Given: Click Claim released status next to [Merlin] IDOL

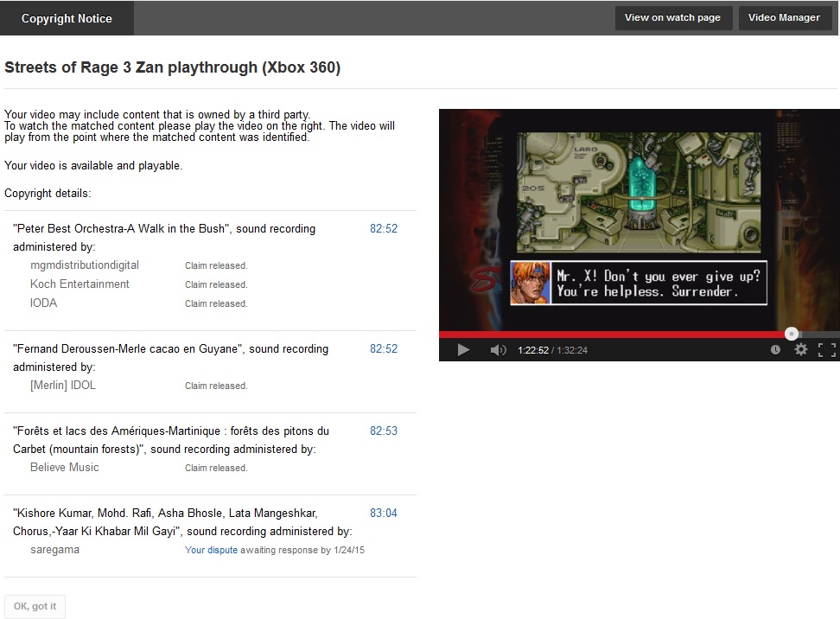Looking at the screenshot, I should tap(216, 386).
